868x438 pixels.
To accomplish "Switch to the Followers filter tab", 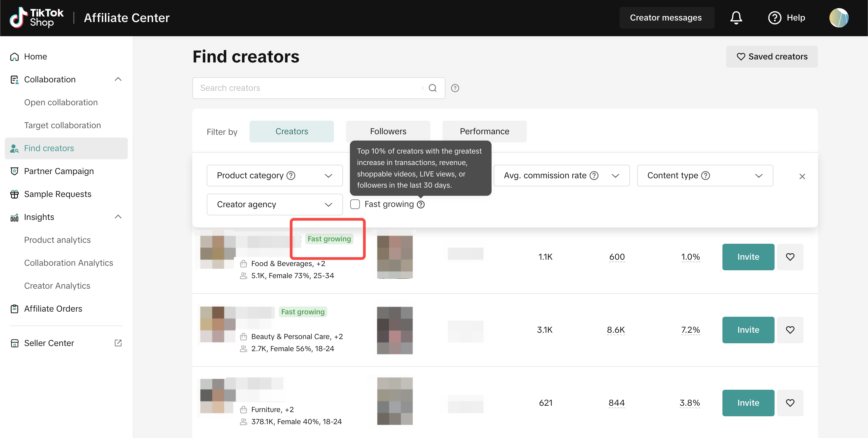I will pos(388,131).
